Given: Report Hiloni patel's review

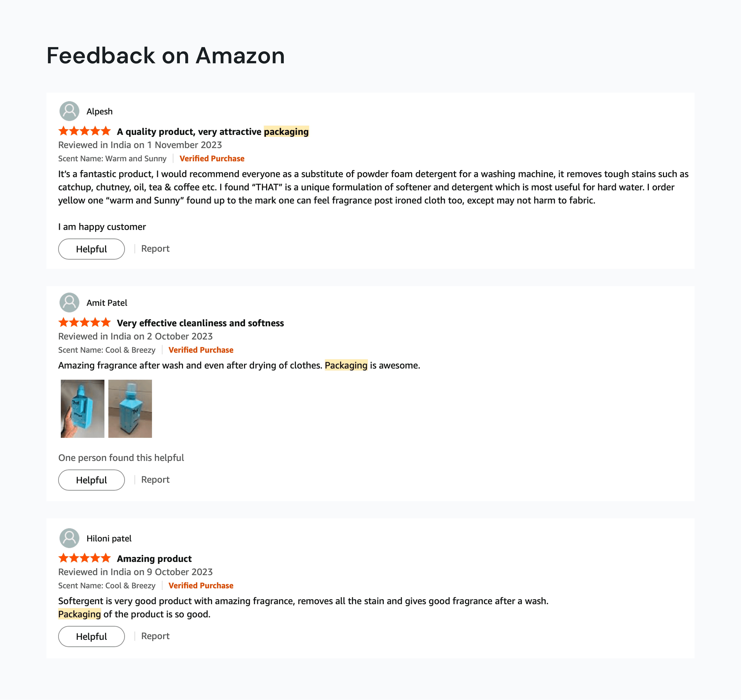Looking at the screenshot, I should [155, 636].
